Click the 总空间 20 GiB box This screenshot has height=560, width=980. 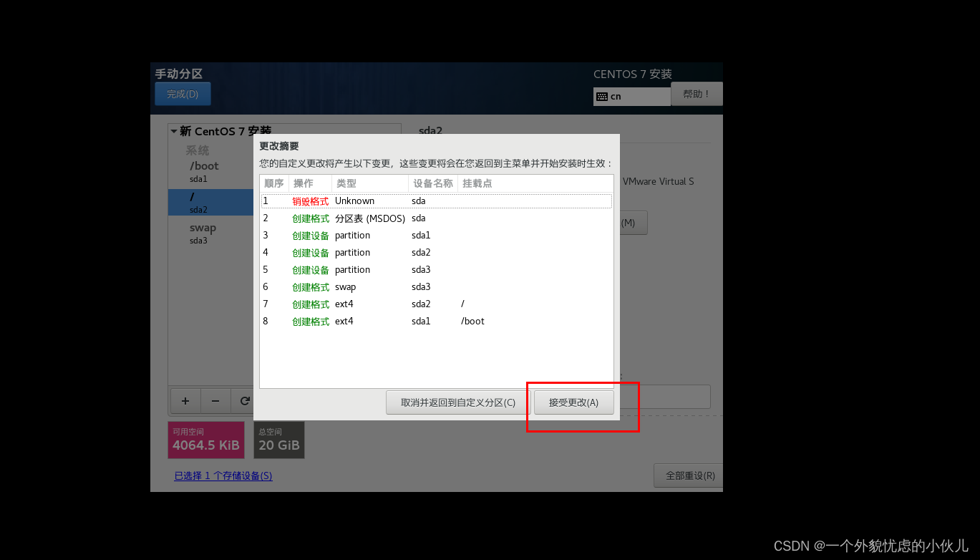[279, 440]
